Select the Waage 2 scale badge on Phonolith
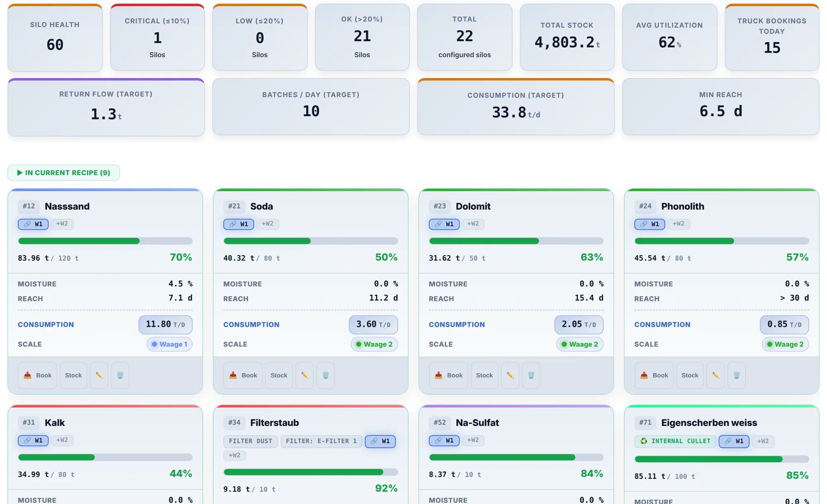Screen dimensions: 827x504 point(785,344)
